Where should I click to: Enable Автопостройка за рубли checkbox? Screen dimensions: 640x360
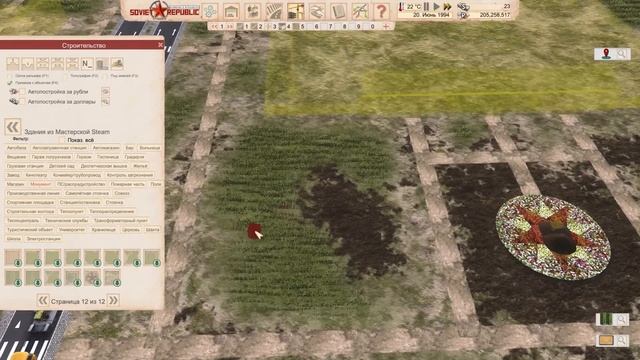(22, 92)
